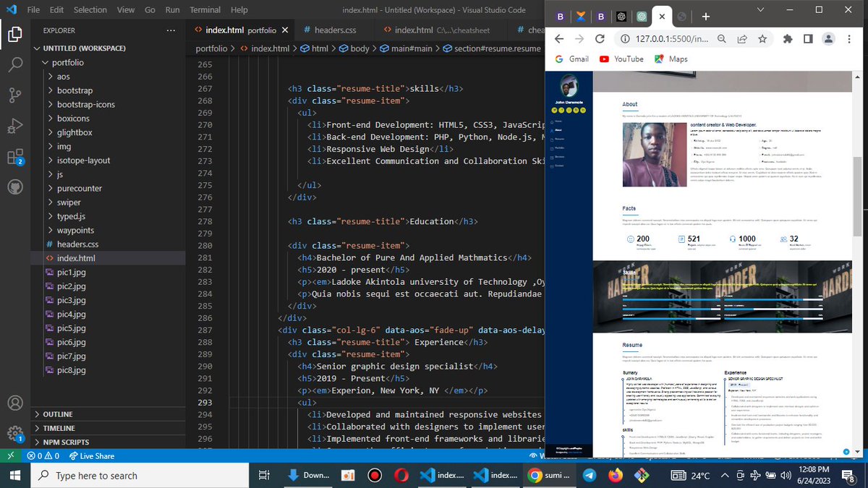
Task: Open the GitHub view in activity bar
Action: coord(16,187)
